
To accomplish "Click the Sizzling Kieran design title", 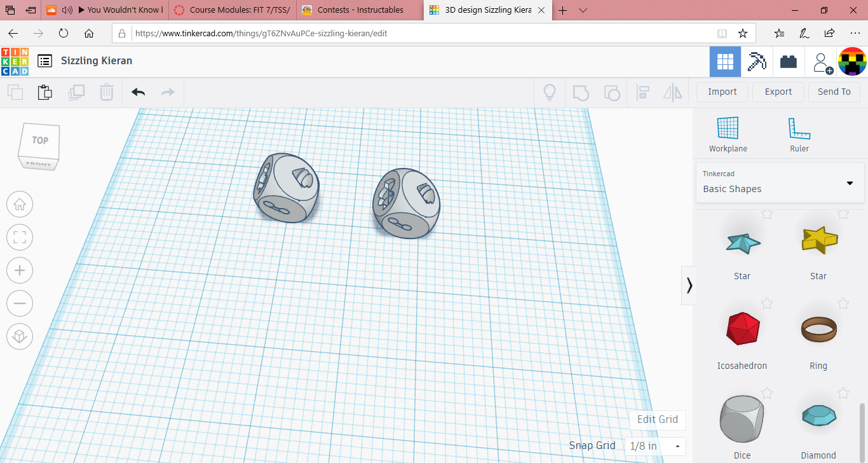I will 97,61.
